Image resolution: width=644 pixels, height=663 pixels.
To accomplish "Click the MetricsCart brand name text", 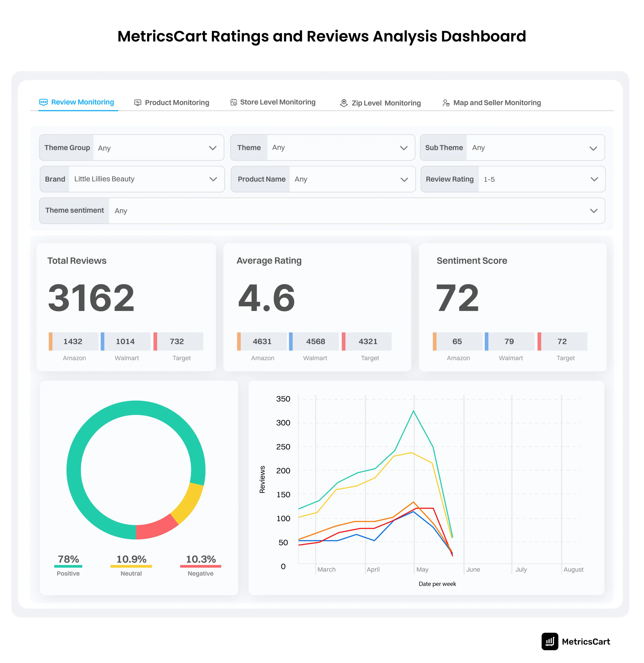I will tap(586, 641).
